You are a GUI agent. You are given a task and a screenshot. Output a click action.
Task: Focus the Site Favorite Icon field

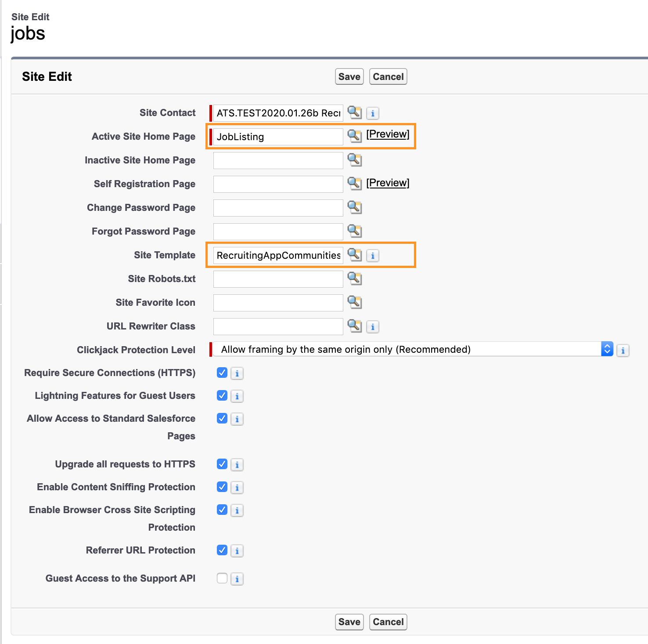coord(278,303)
